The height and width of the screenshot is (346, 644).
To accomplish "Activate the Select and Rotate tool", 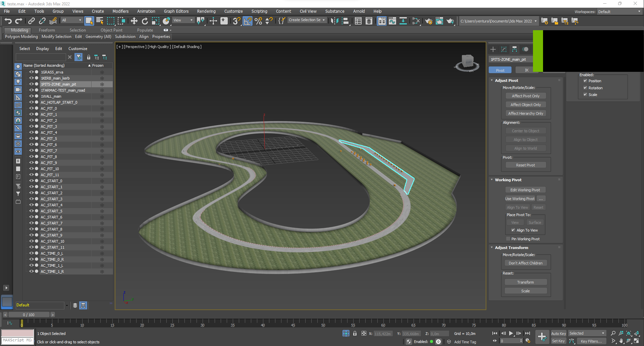I will tap(145, 21).
